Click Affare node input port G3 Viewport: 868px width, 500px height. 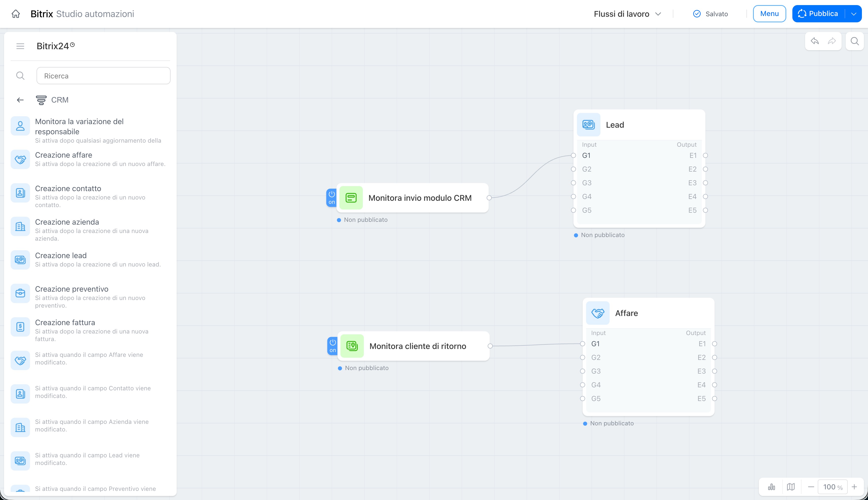tap(583, 371)
